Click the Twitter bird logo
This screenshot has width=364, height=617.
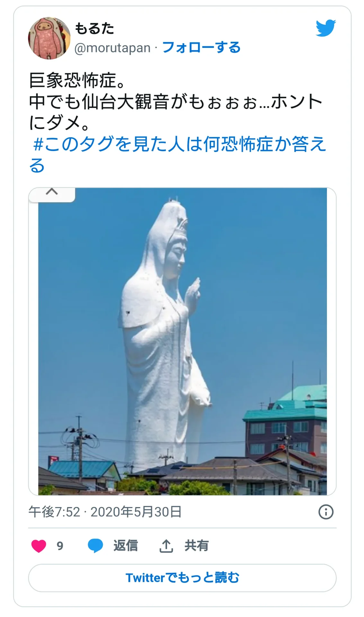point(325,28)
